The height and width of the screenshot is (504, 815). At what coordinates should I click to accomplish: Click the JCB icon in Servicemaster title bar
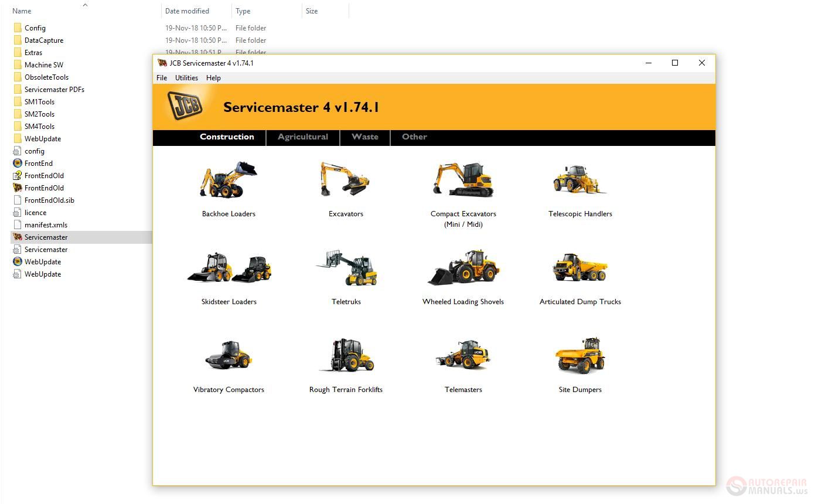point(162,63)
